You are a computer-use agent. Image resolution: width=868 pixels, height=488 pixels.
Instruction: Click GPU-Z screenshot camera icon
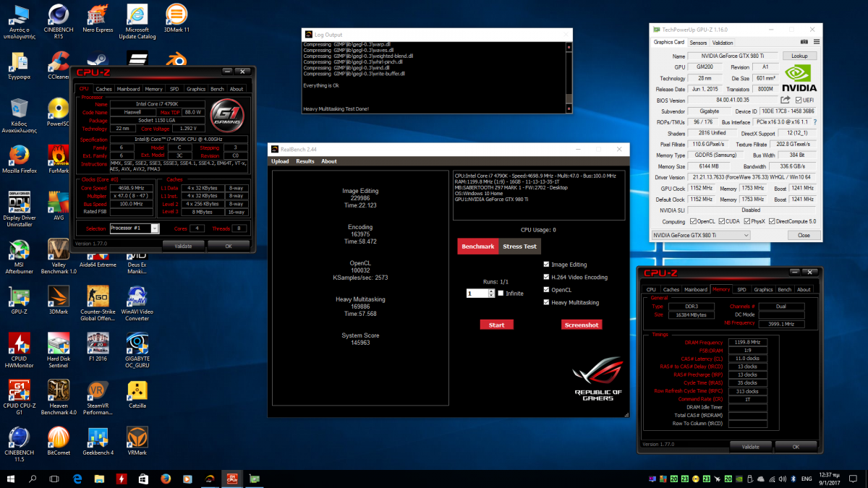[x=804, y=43]
